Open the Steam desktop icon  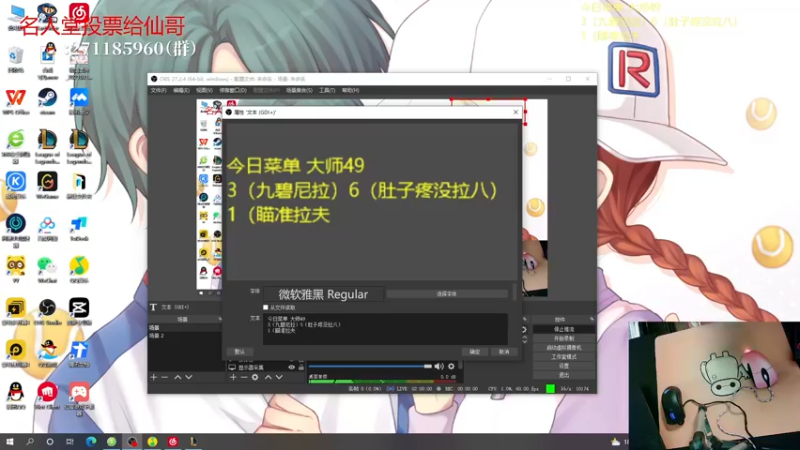[x=47, y=101]
